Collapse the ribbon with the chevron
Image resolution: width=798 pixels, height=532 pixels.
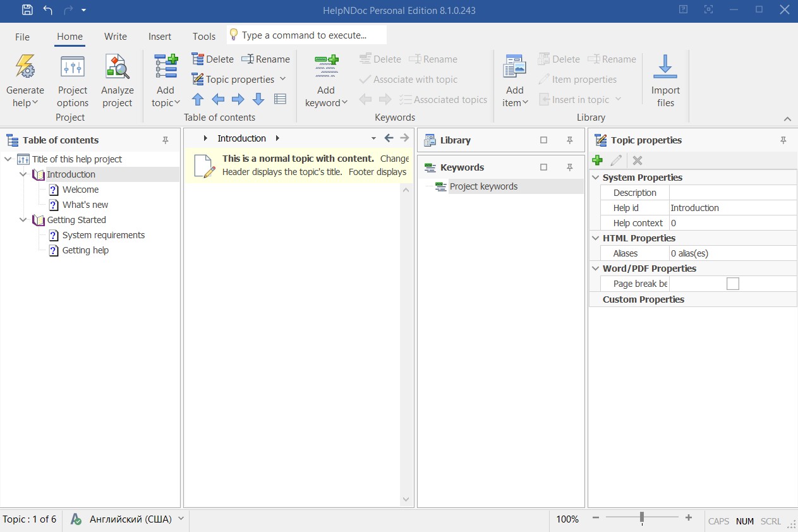[x=787, y=119]
